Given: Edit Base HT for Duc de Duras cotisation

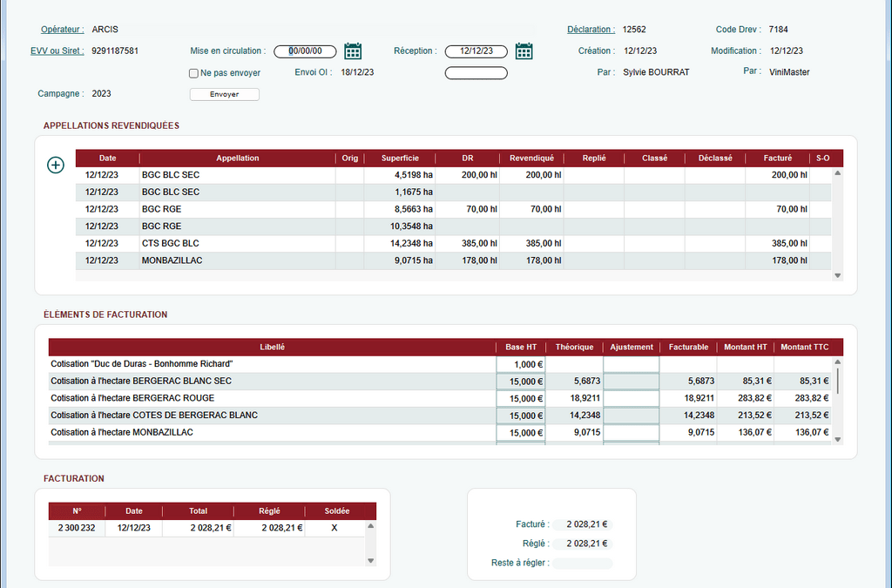Looking at the screenshot, I should pos(521,364).
